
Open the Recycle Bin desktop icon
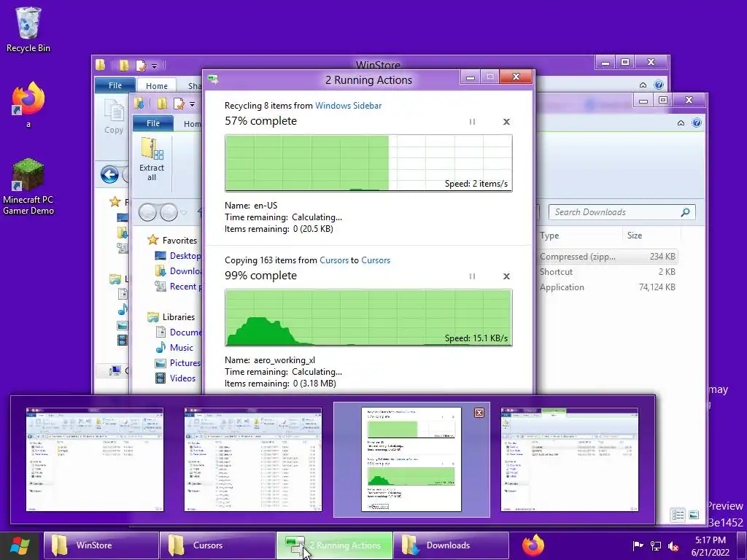tap(28, 29)
